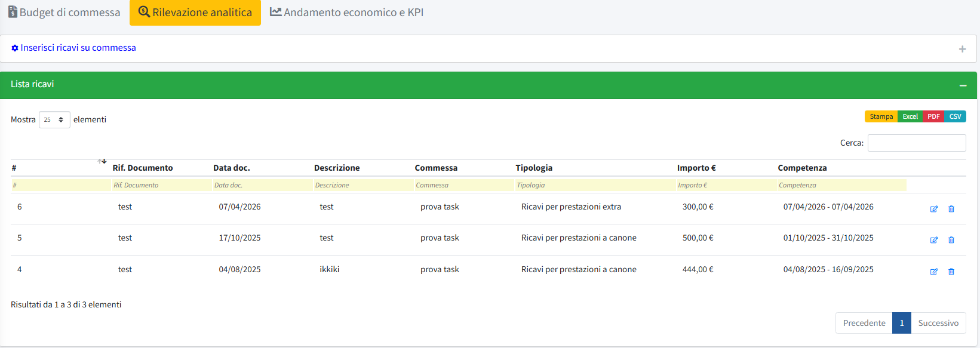Viewport: 980px width, 348px height.
Task: Open Andamento economico e KPI tab
Action: (x=347, y=13)
